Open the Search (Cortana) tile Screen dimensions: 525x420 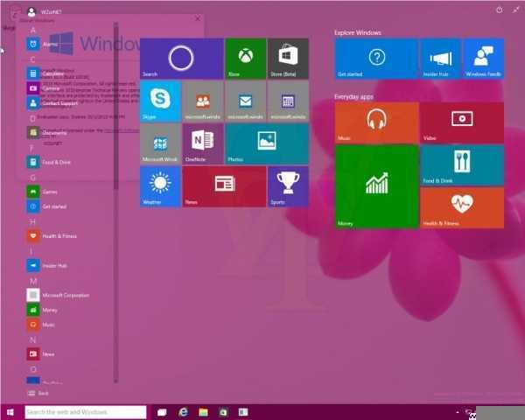182,59
